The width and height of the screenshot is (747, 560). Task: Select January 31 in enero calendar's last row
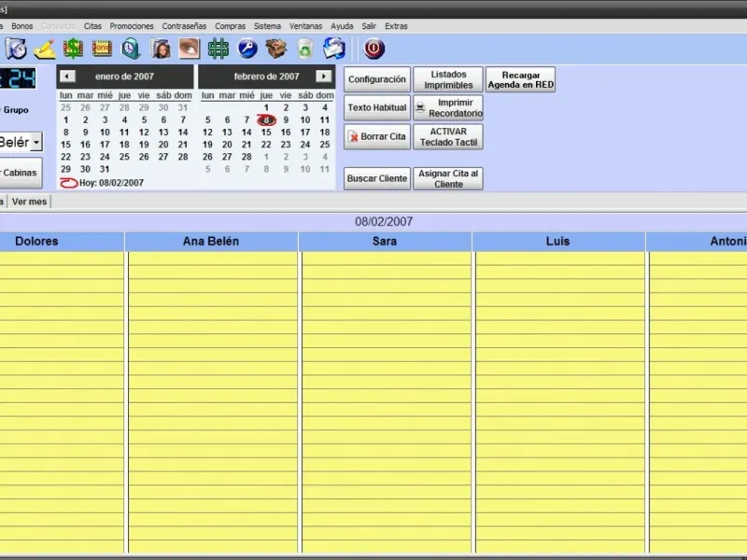[x=105, y=169]
